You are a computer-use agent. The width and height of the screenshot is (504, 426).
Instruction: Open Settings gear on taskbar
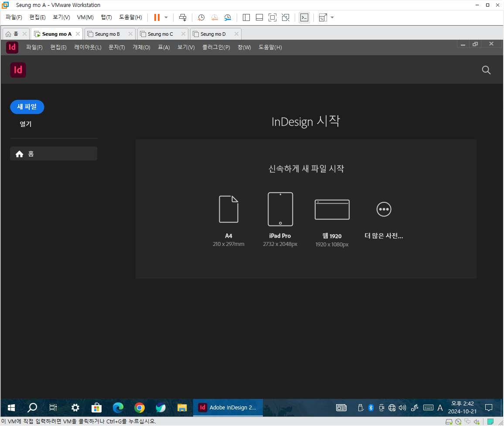tap(75, 408)
